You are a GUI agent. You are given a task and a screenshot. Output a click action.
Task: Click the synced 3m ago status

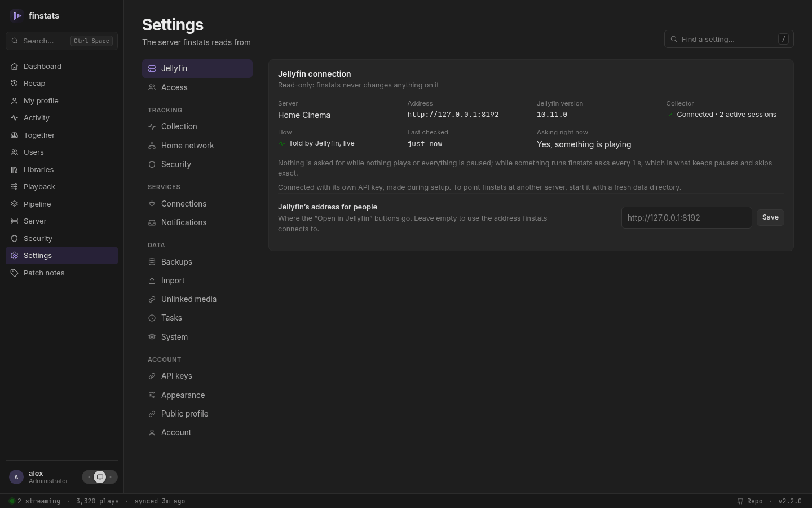[x=160, y=501]
